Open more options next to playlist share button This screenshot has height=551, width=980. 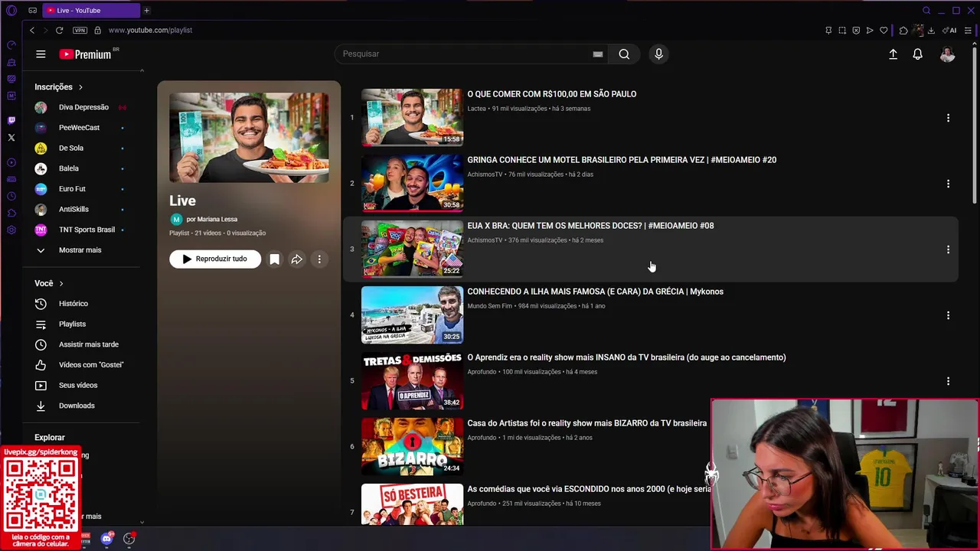point(319,259)
